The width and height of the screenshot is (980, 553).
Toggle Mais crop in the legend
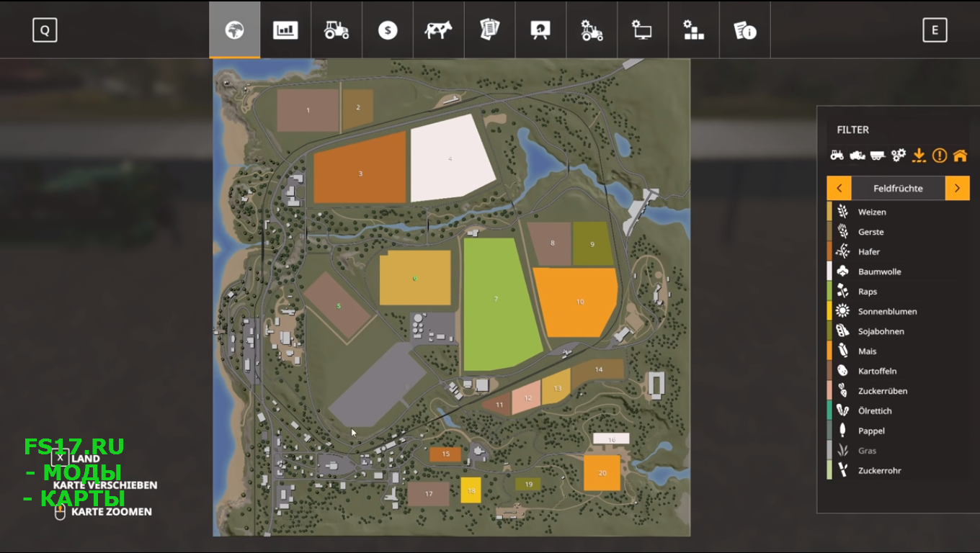(897, 351)
